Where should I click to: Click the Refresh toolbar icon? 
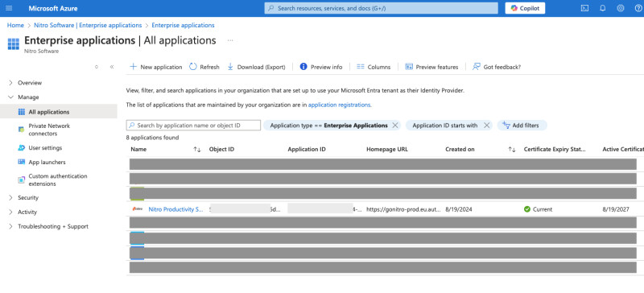(193, 67)
